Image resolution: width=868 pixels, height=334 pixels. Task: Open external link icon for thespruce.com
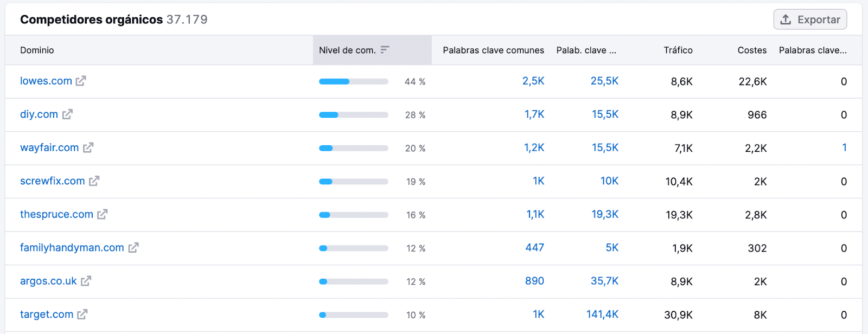(x=103, y=214)
